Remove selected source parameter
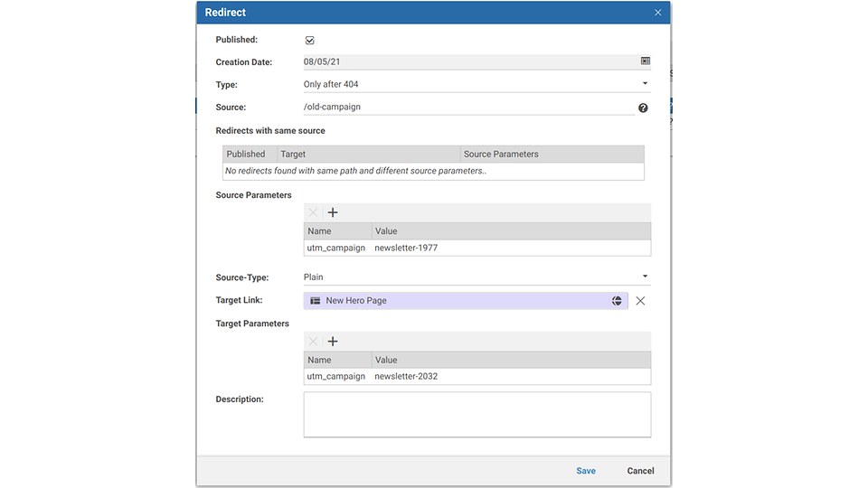The width and height of the screenshot is (868, 488). tap(313, 212)
